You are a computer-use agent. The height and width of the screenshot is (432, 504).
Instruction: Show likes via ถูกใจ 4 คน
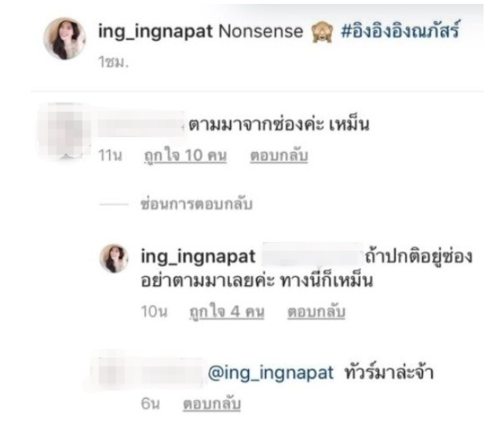[x=227, y=312]
